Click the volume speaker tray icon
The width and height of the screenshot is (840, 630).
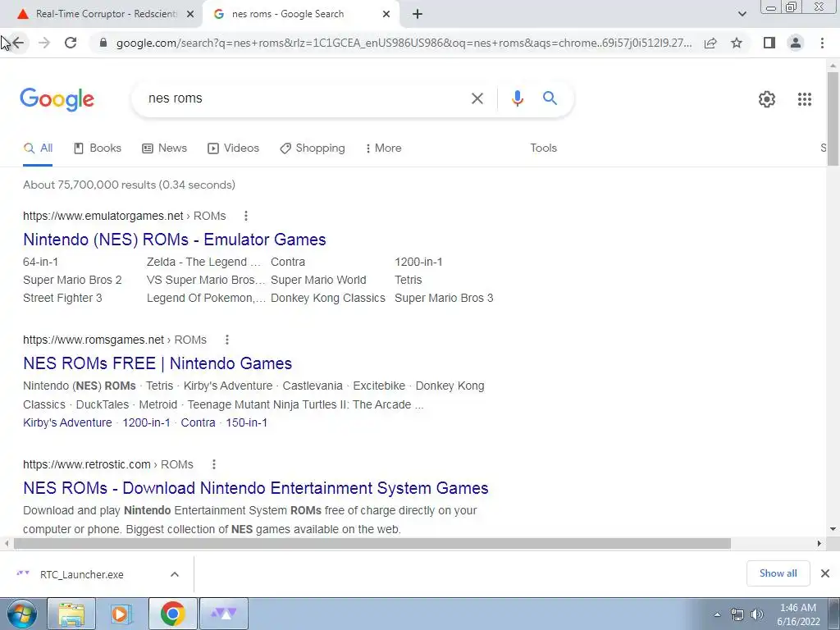pyautogui.click(x=756, y=614)
